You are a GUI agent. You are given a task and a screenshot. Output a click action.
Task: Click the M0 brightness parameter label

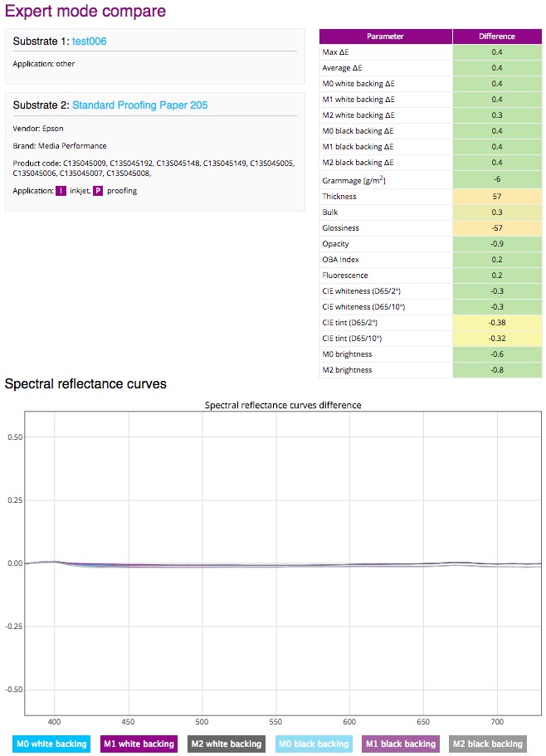[347, 354]
